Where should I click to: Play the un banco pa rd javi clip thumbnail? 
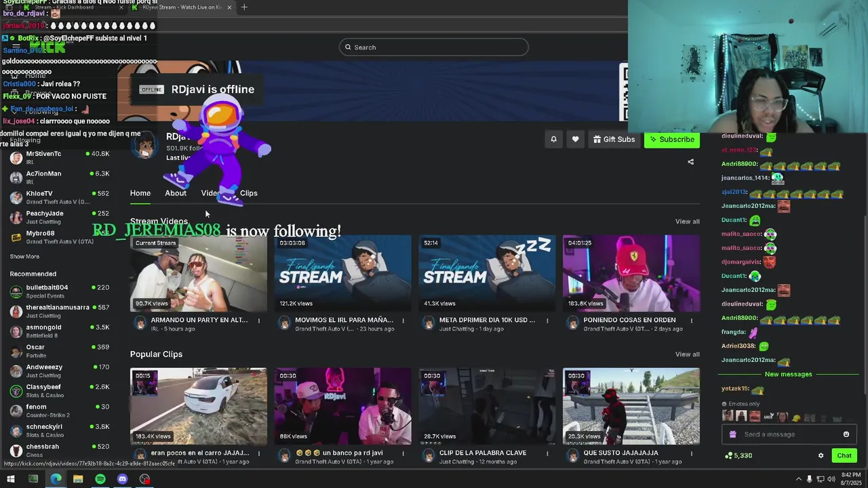tap(342, 406)
